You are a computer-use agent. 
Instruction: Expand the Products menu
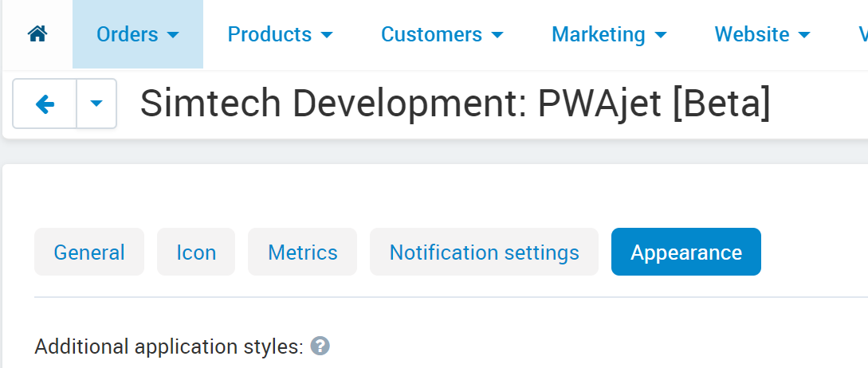[280, 34]
